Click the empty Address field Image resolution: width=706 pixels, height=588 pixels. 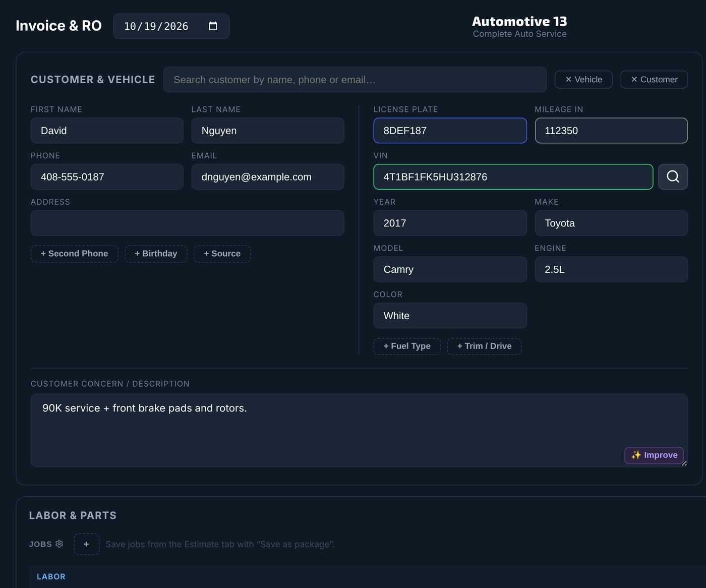coord(187,223)
